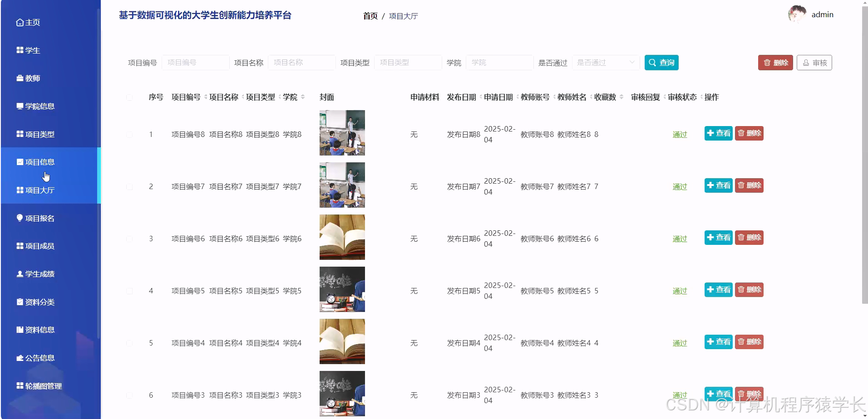Click the page vertical scrollbar
868x419 pixels.
pyautogui.click(x=864, y=154)
